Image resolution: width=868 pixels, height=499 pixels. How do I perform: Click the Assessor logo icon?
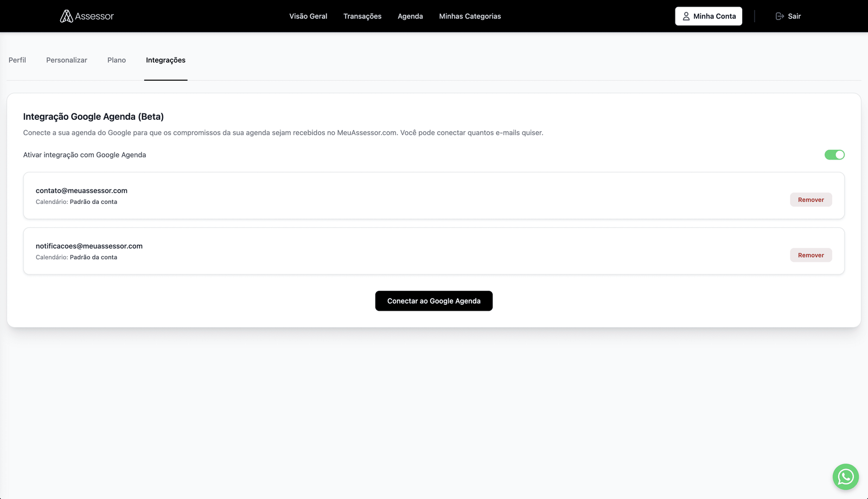click(66, 16)
